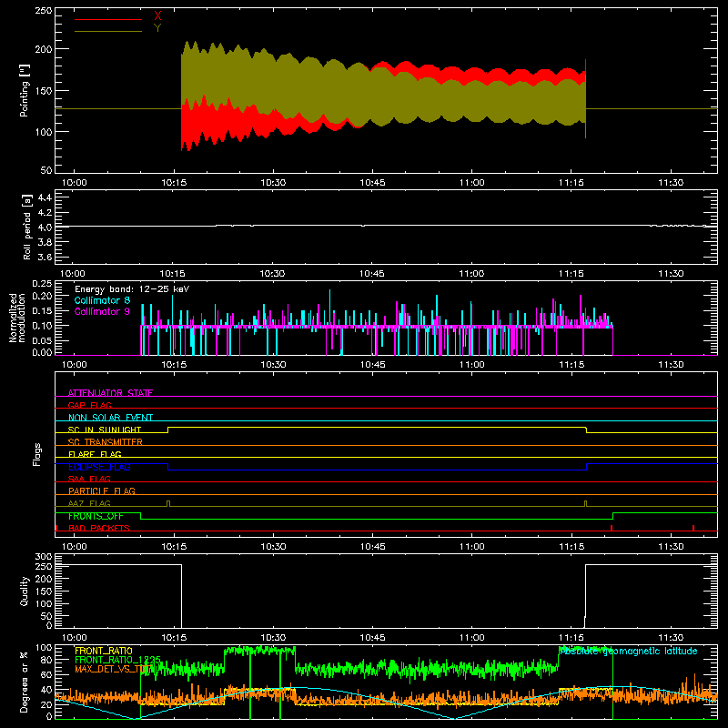The image size is (728, 728).
Task: Click FRONTS_OFF falling step near 10:10
Action: [x=141, y=516]
